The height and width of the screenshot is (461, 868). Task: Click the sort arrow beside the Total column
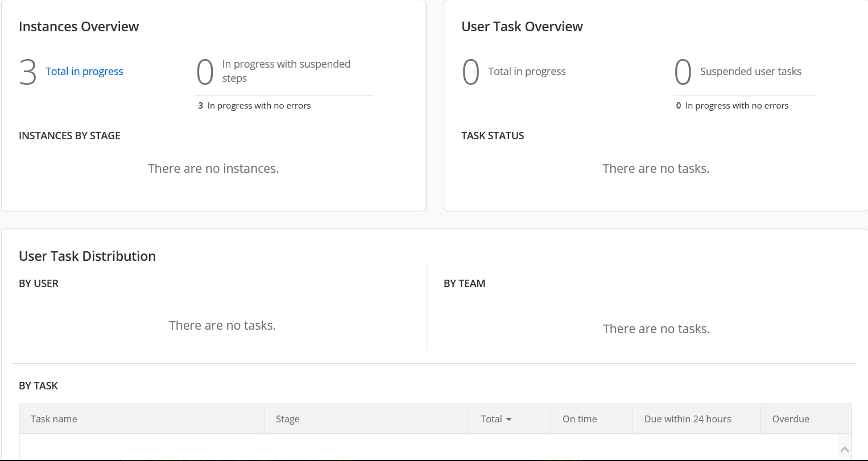(509, 420)
